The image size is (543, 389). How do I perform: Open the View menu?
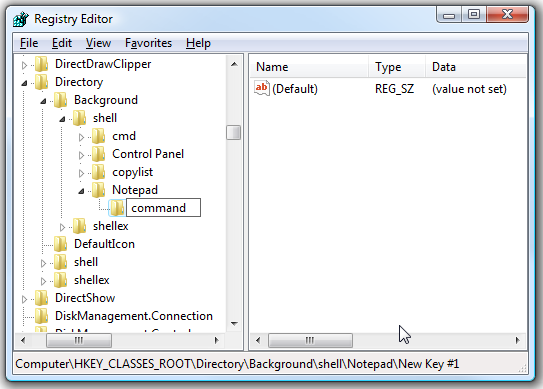[x=98, y=43]
